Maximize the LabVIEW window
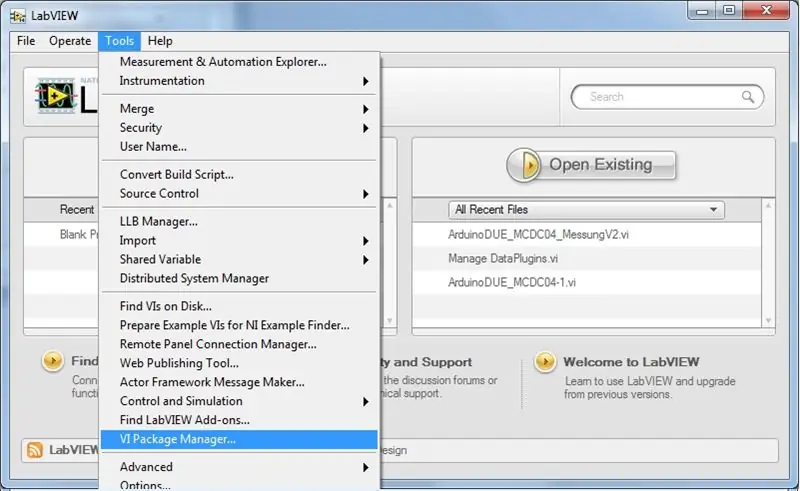 (x=729, y=11)
